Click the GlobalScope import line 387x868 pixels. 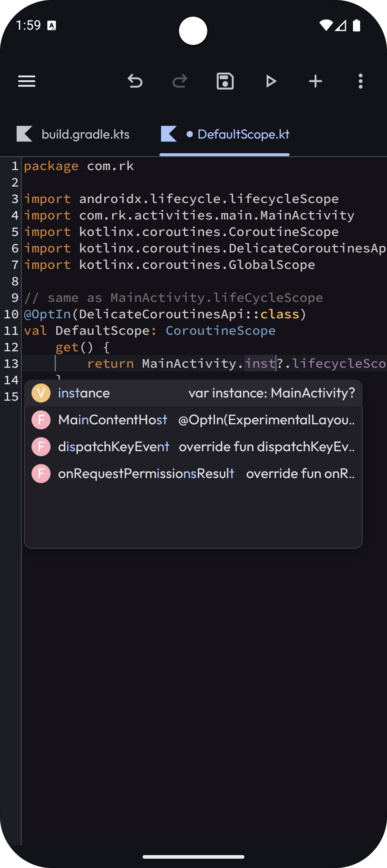tap(169, 265)
